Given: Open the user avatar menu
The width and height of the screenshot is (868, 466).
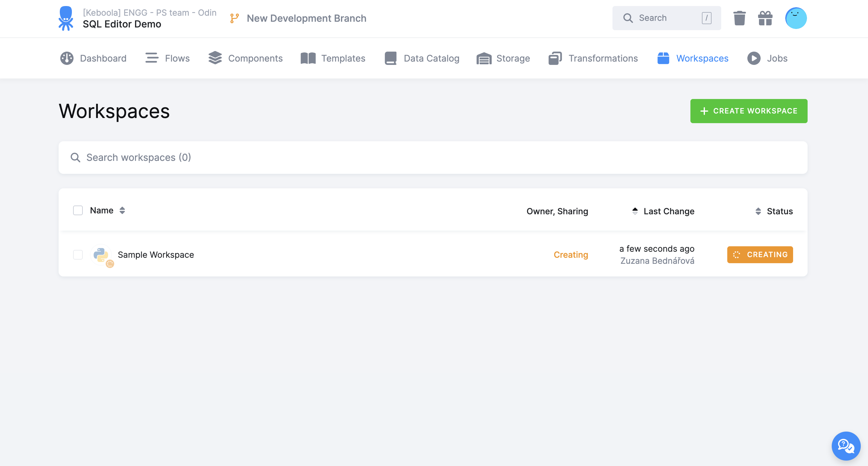Looking at the screenshot, I should (x=796, y=18).
